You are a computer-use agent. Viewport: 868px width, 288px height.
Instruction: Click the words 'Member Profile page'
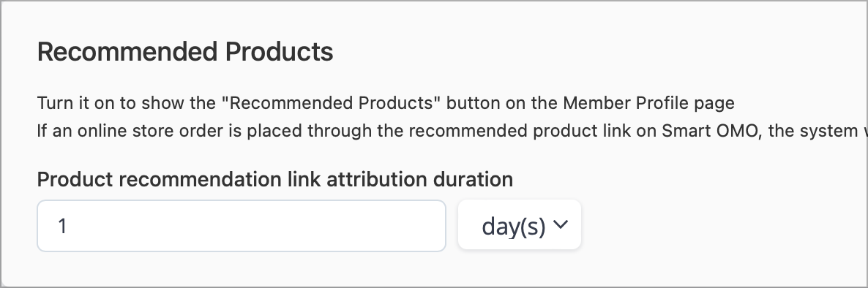click(x=648, y=103)
